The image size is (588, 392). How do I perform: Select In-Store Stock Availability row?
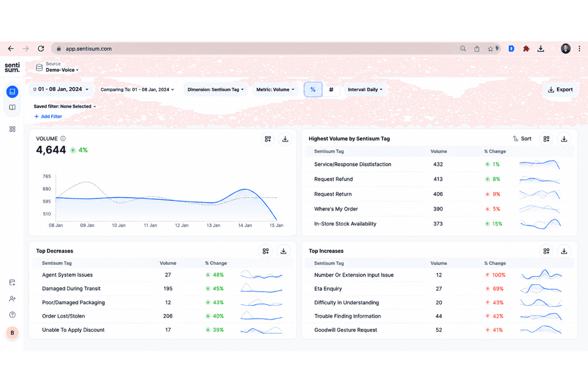[x=439, y=224]
